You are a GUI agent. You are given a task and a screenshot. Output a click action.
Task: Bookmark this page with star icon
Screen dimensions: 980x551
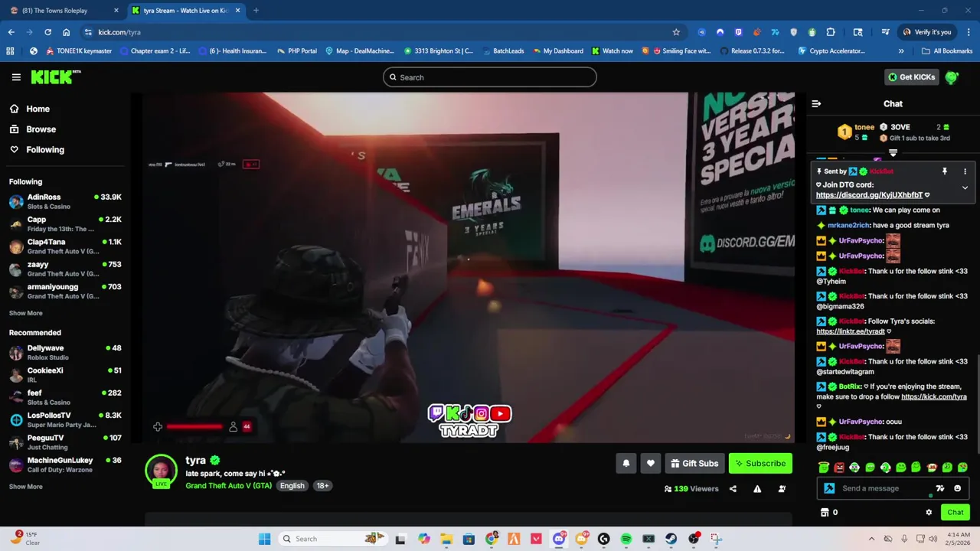pyautogui.click(x=676, y=32)
